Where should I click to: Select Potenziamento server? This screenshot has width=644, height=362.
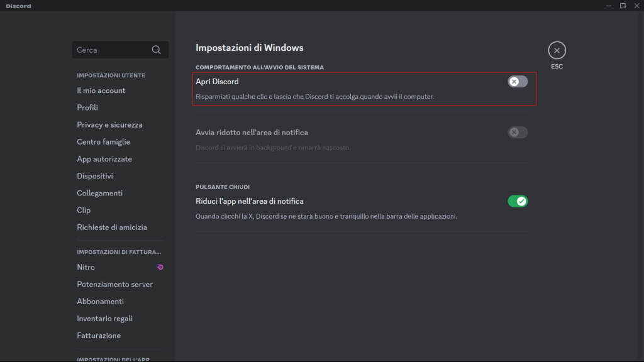(114, 285)
